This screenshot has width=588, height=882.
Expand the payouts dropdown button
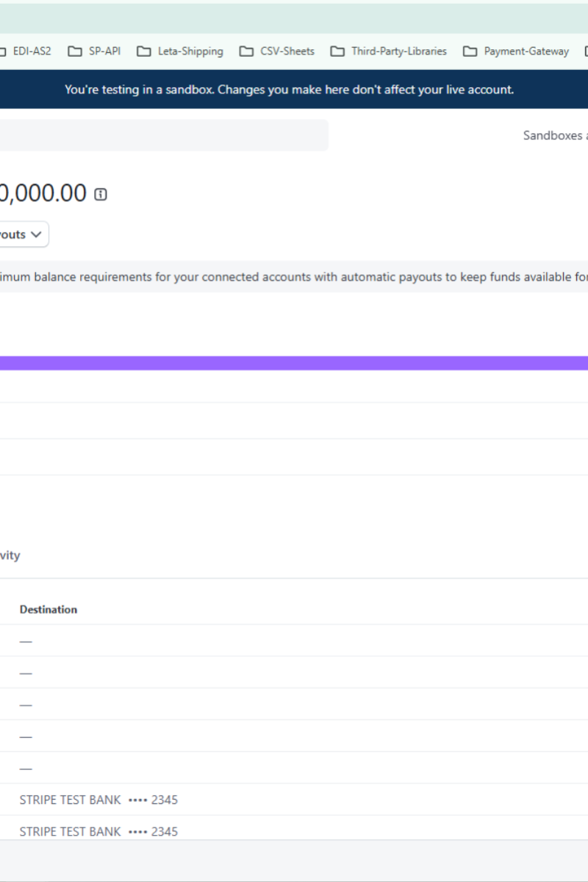click(x=24, y=234)
